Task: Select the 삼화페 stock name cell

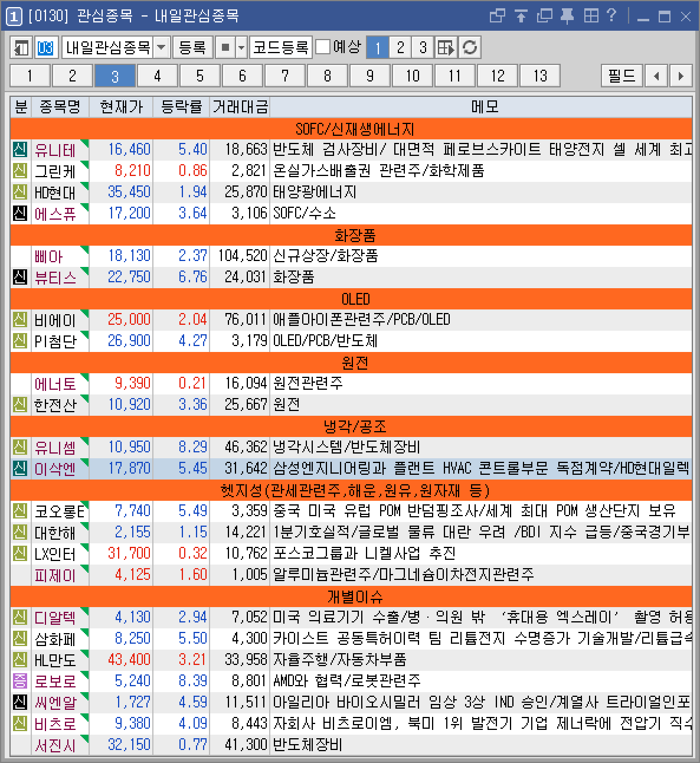Action: (x=60, y=638)
